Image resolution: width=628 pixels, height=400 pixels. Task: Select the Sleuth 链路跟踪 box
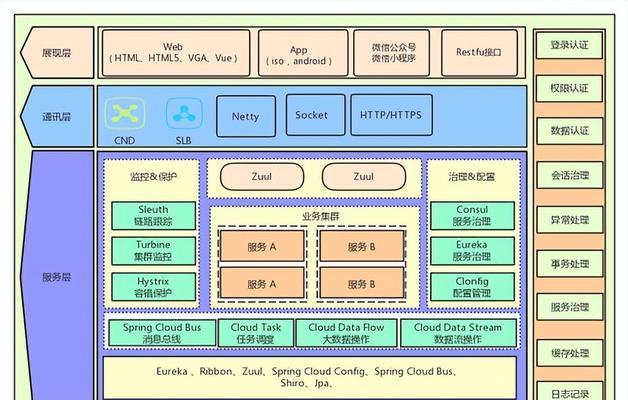[153, 216]
